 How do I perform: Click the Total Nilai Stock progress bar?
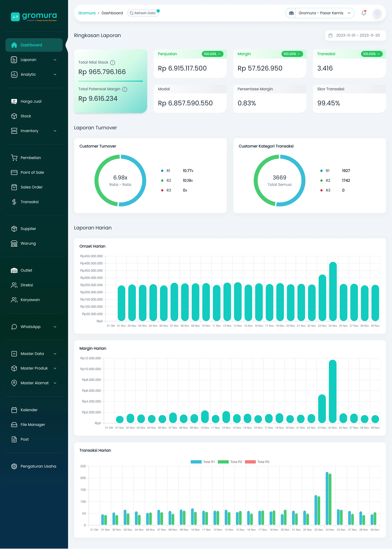[x=111, y=81]
